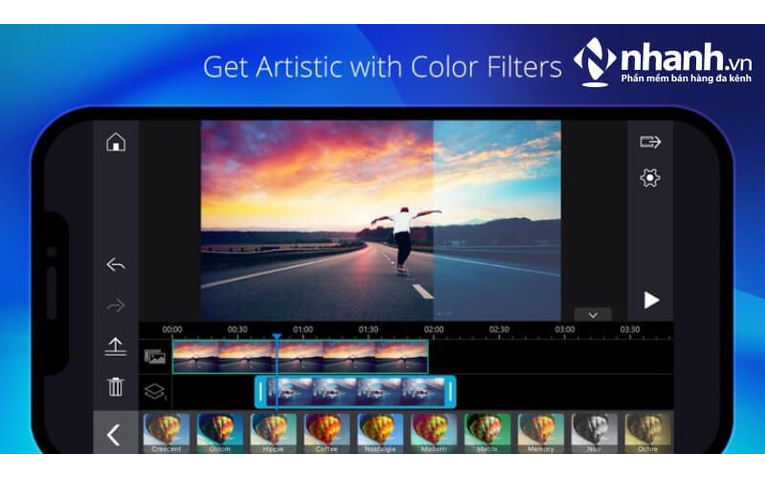This screenshot has width=765, height=478.
Task: Undo the last edit
Action: click(x=116, y=264)
